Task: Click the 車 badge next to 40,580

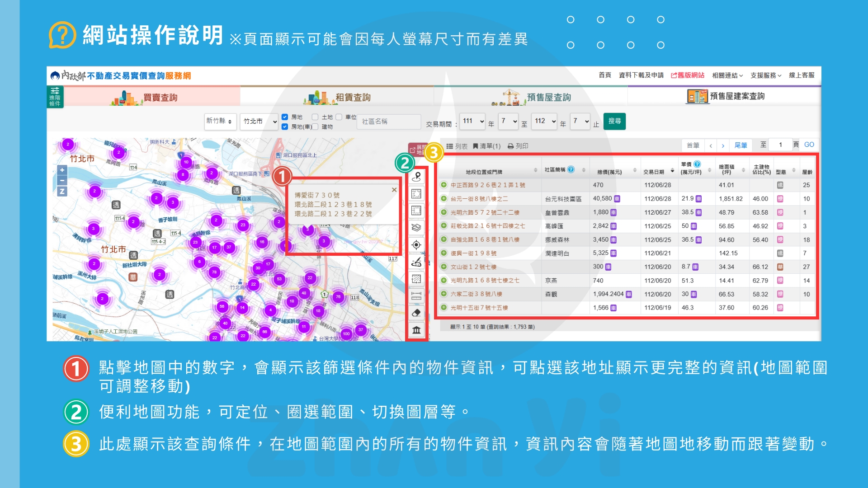Action: (617, 199)
